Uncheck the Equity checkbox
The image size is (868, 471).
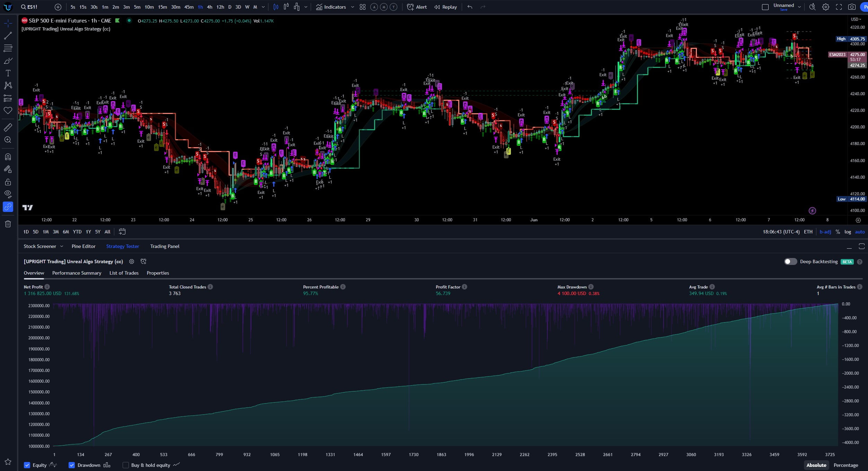[27, 465]
